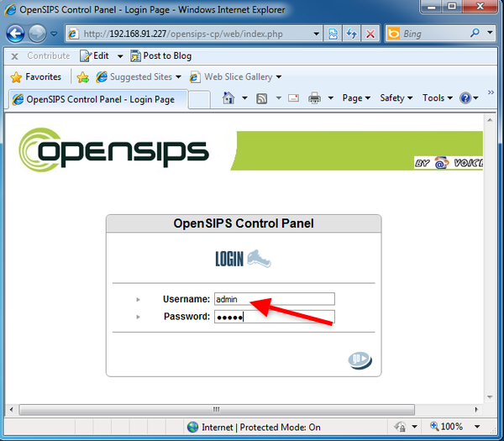Click the Username input field
504x441 pixels.
[x=275, y=299]
